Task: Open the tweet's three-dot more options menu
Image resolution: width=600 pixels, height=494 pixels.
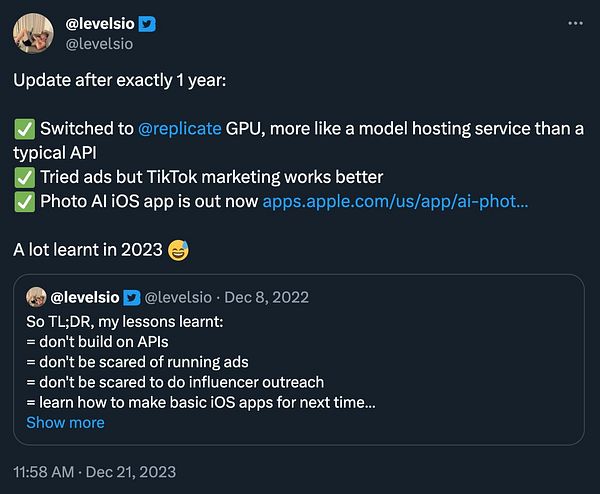Action: pyautogui.click(x=575, y=23)
